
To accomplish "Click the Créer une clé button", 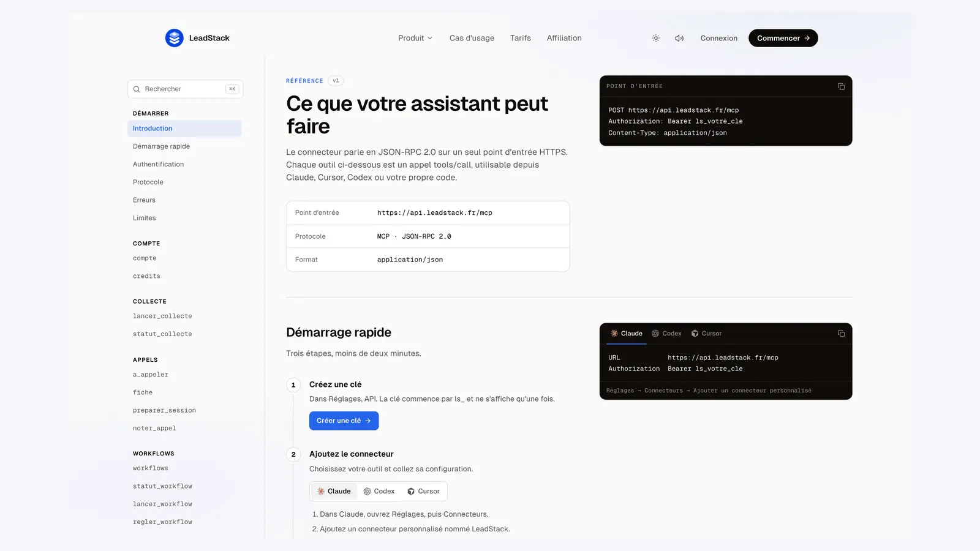I will 344,421.
